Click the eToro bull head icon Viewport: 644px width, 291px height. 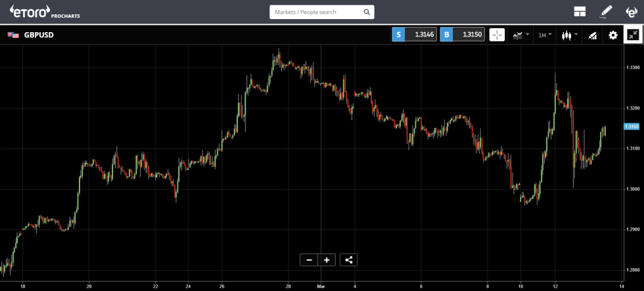click(x=630, y=11)
